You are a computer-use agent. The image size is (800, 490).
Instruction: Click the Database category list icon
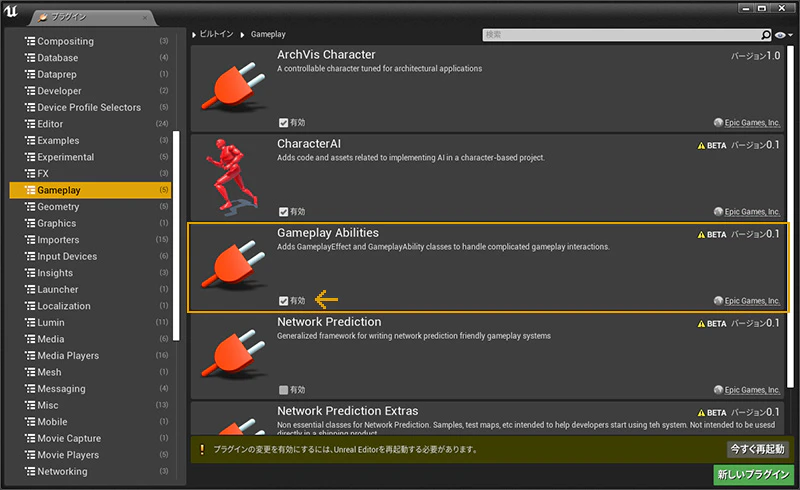(30, 58)
